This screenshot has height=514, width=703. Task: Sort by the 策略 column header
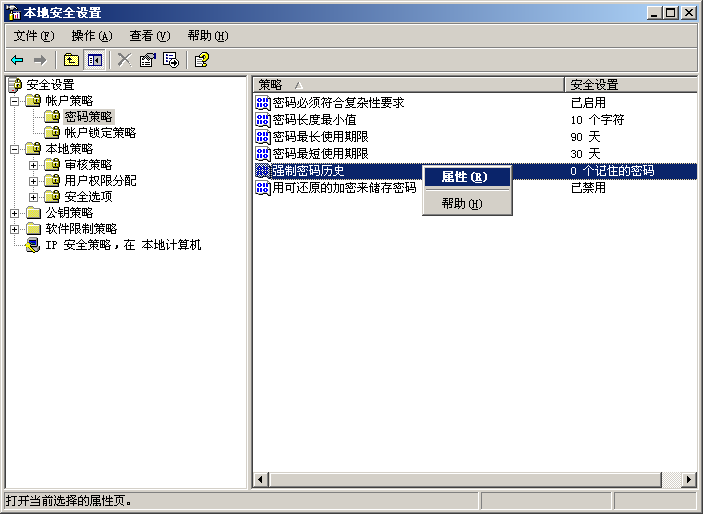pyautogui.click(x=408, y=84)
